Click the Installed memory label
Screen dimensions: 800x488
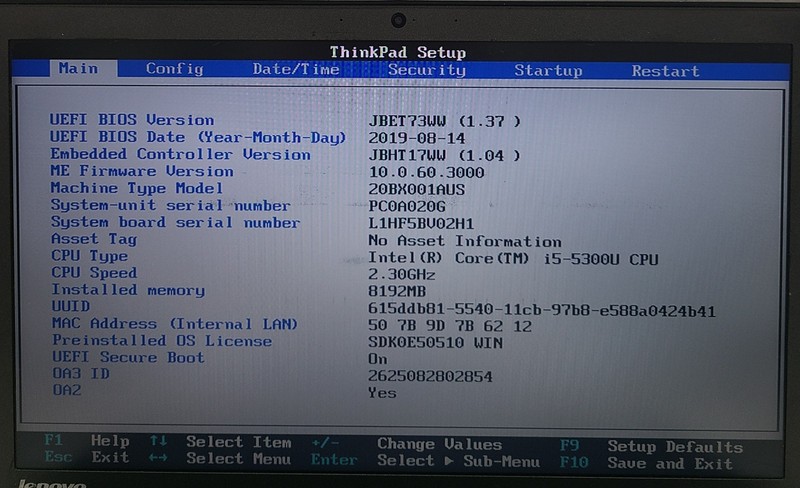[x=128, y=290]
